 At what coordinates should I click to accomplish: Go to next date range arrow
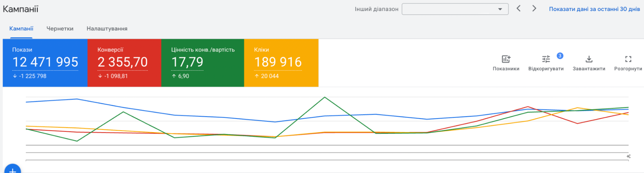[x=534, y=9]
